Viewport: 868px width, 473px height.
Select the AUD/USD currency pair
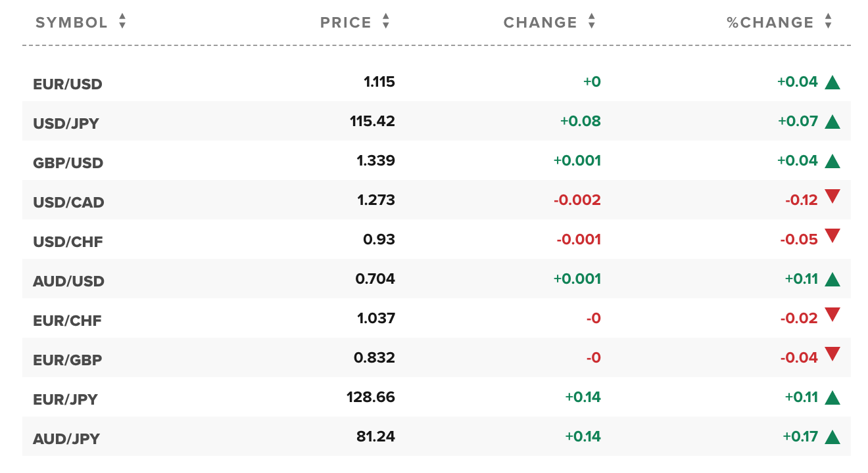[x=68, y=281]
